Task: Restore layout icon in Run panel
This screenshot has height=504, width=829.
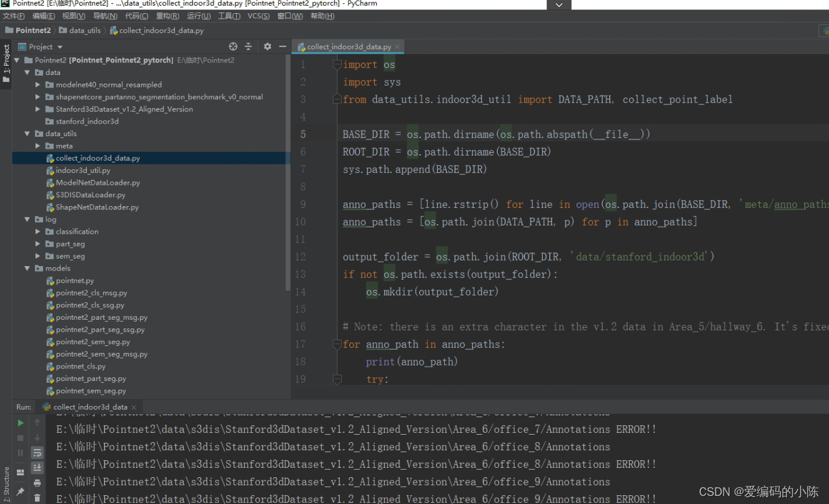Action: coord(21,472)
